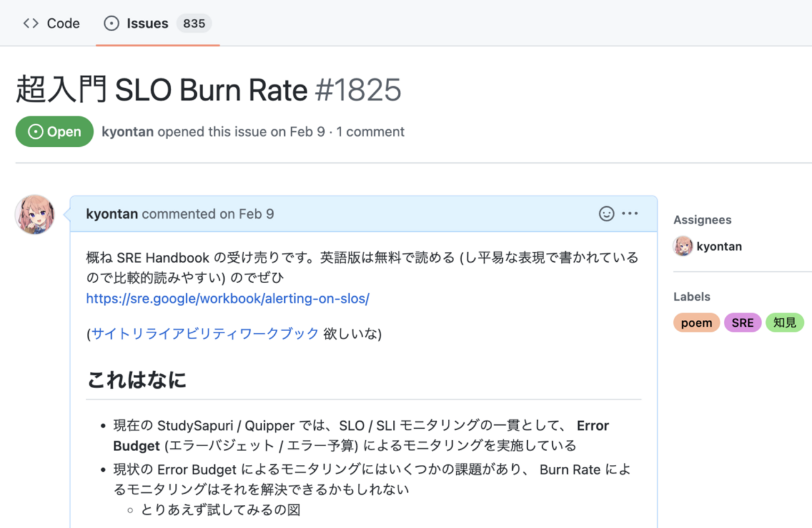812x528 pixels.
Task: Click the Issues circle-dot icon
Action: coord(111,24)
